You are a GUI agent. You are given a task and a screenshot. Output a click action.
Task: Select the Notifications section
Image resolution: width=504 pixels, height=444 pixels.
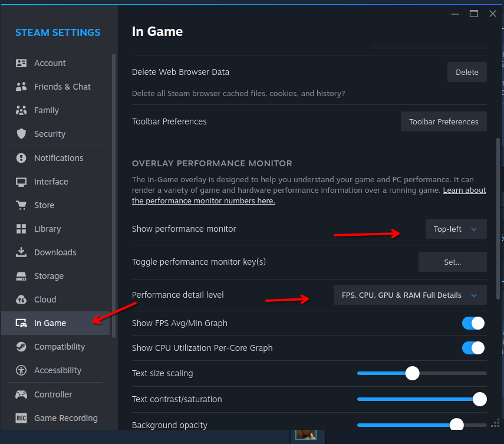click(x=55, y=158)
